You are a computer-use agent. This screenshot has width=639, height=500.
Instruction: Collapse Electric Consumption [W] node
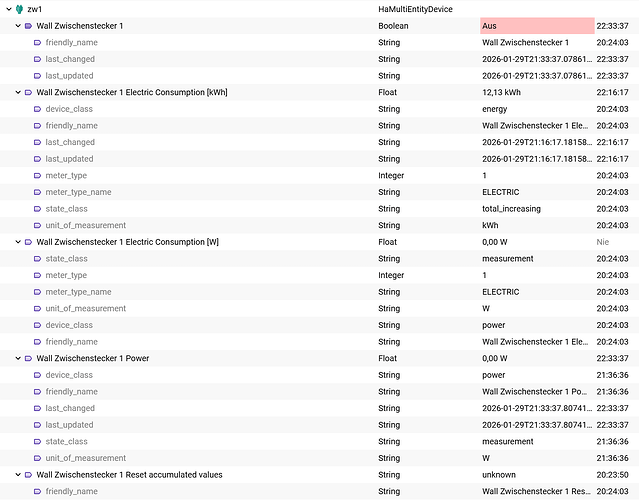pyautogui.click(x=18, y=242)
